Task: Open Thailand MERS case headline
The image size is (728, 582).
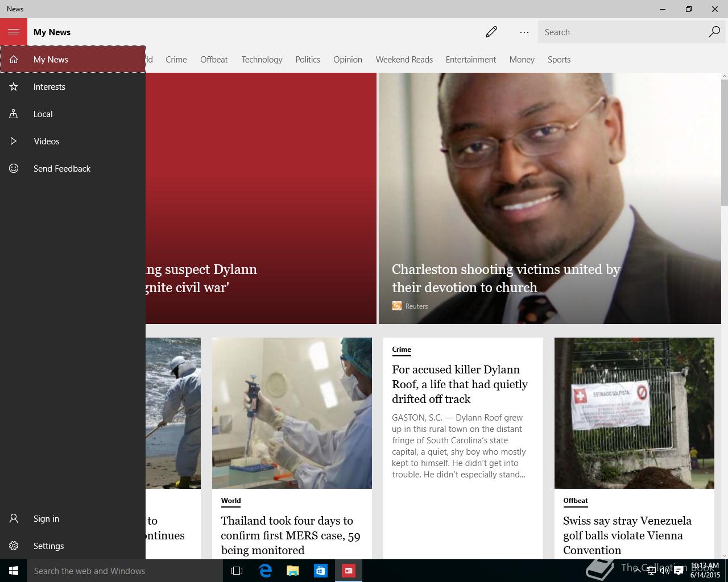Action: 291,535
